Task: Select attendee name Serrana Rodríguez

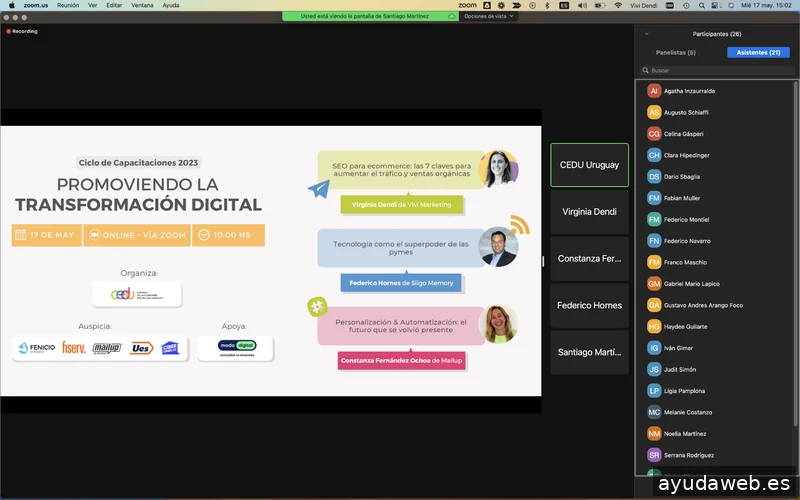Action: coord(689,455)
